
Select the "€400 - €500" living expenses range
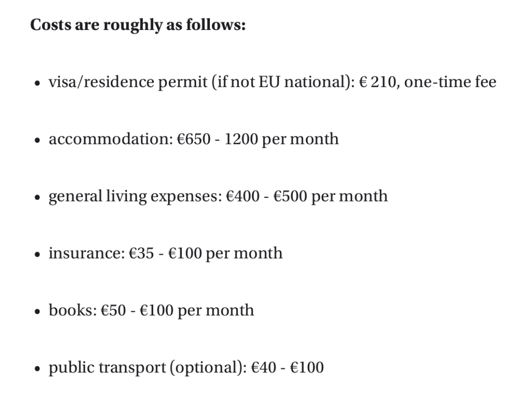click(266, 196)
